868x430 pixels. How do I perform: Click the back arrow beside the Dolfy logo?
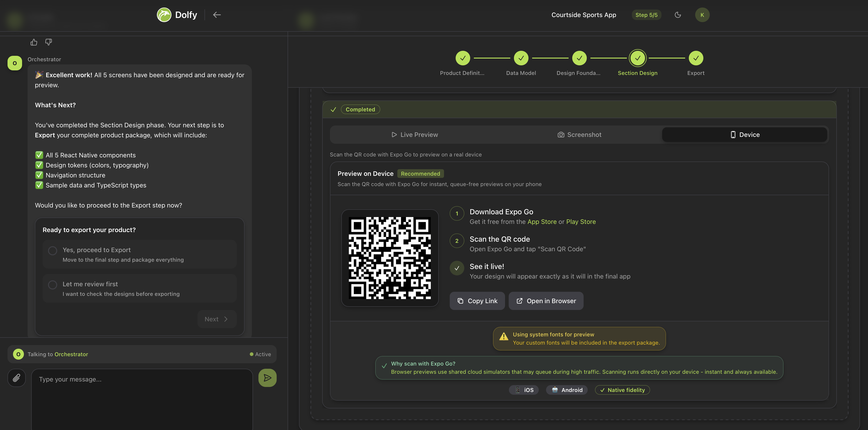pos(217,15)
